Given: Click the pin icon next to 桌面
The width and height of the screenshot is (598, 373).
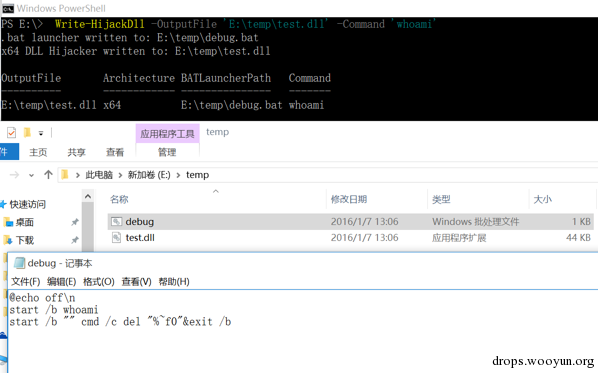Looking at the screenshot, I should coord(75,222).
